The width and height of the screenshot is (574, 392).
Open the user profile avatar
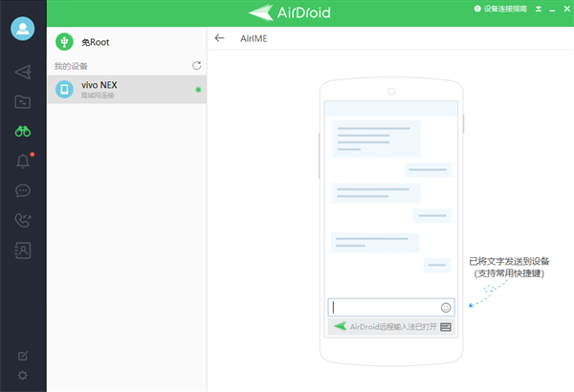[23, 29]
